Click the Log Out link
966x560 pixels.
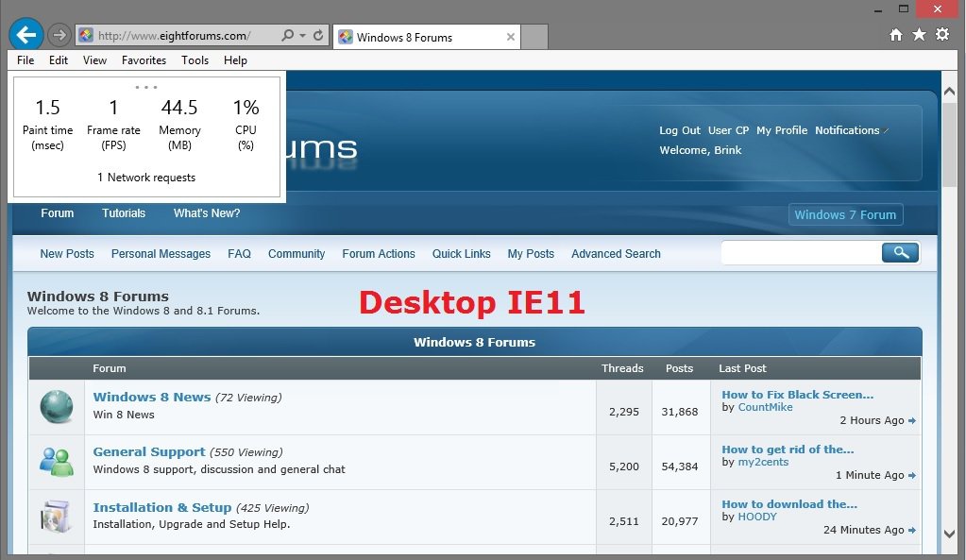(x=679, y=130)
